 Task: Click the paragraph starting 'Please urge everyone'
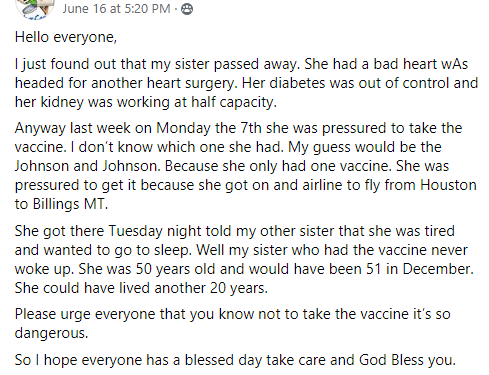(233, 323)
